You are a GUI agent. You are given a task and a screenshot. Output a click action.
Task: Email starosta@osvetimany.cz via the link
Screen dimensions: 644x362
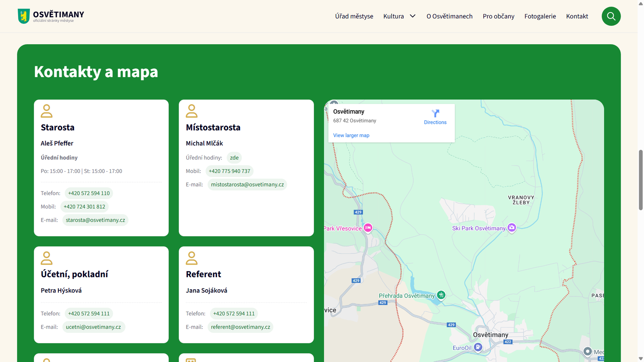pos(95,220)
